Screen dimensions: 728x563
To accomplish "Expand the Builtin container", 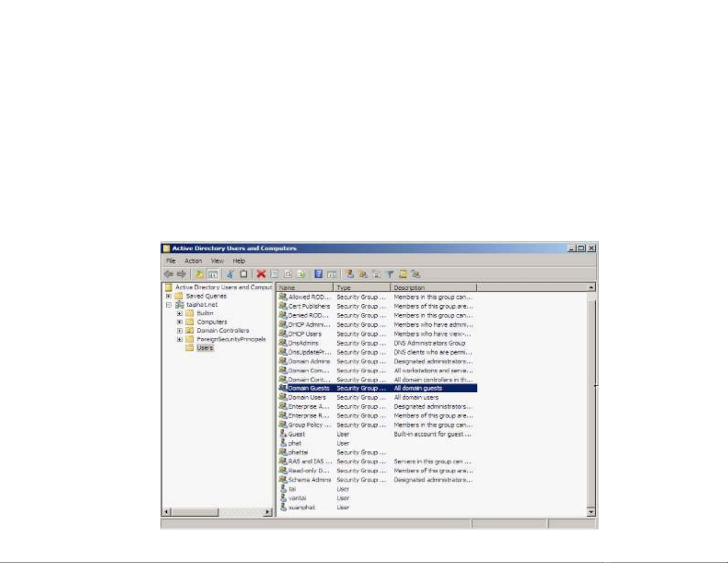I will click(180, 313).
